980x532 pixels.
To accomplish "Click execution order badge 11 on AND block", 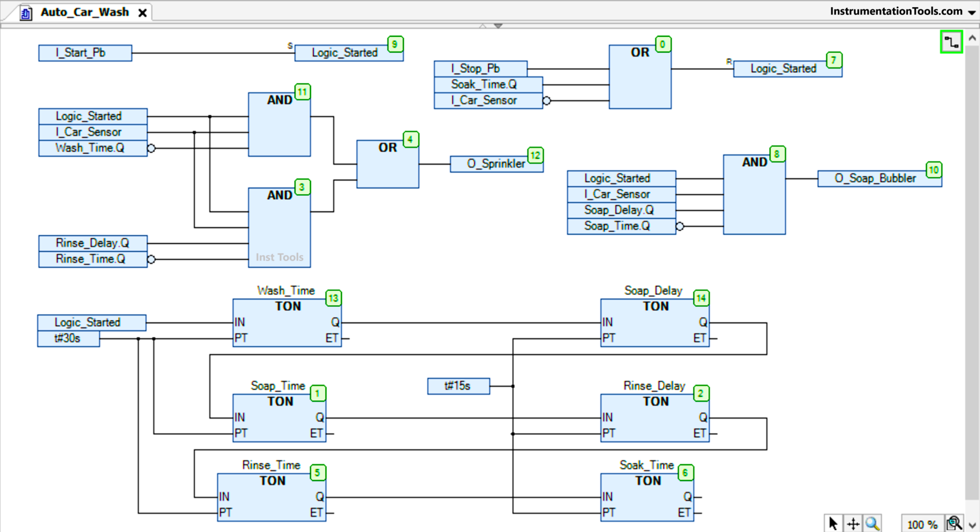I will coord(302,92).
